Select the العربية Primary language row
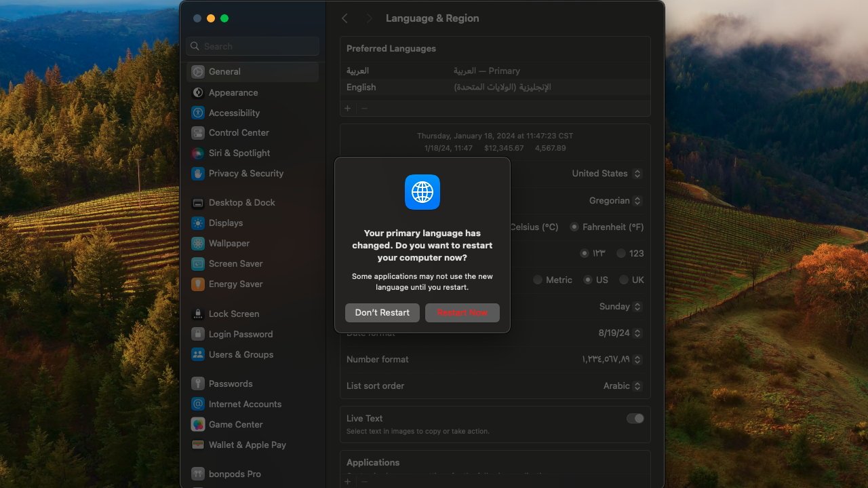The width and height of the screenshot is (868, 488). [495, 71]
